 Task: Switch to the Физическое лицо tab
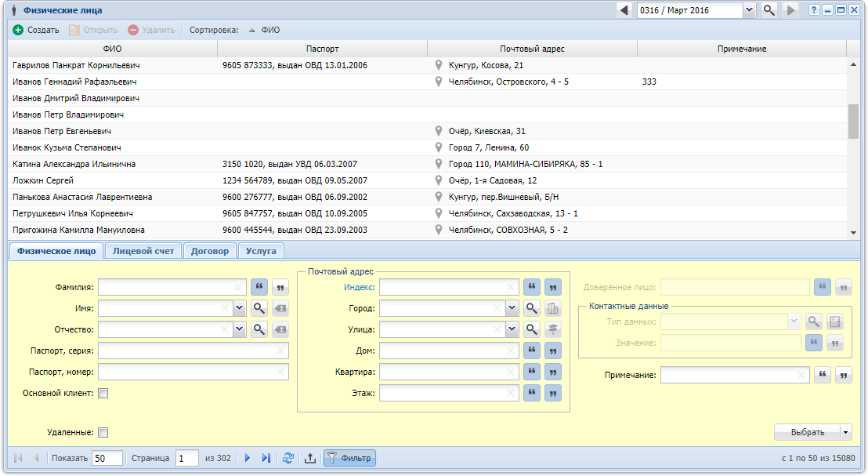(56, 251)
